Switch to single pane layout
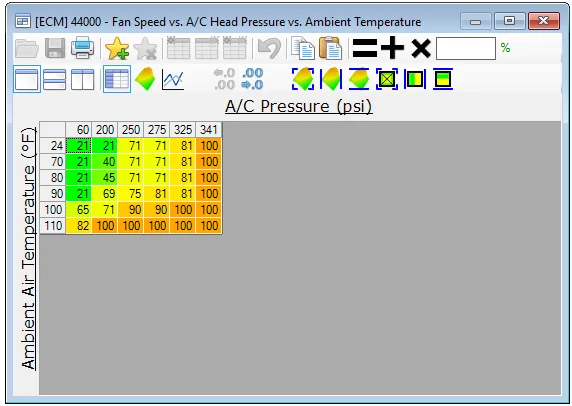This screenshot has width=572, height=406. click(x=27, y=79)
